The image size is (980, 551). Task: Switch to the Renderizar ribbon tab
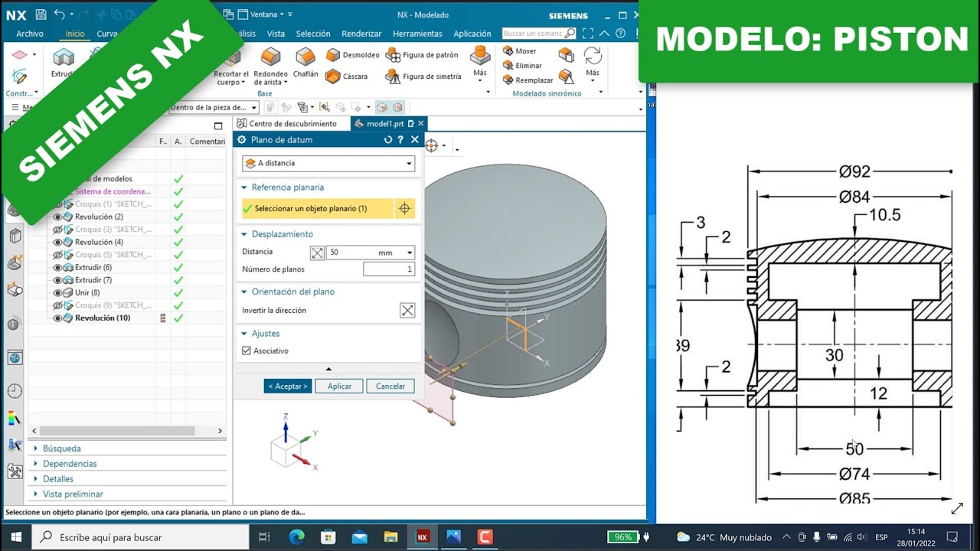361,34
